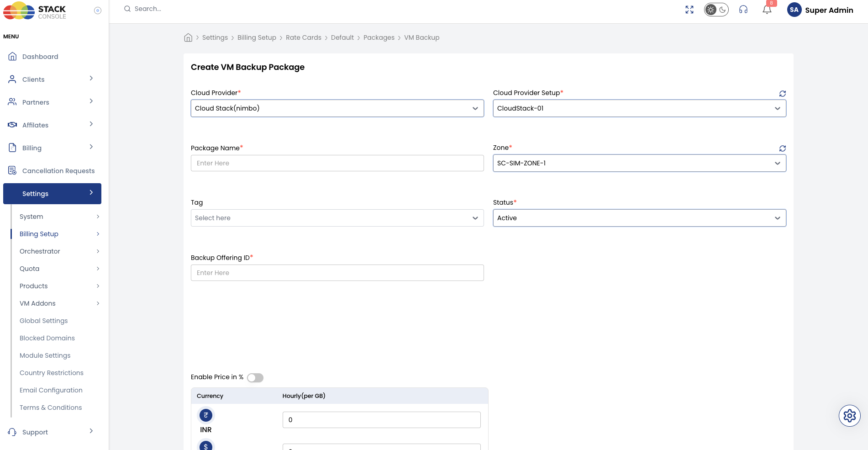The image size is (868, 450).
Task: Click the Cancellation Requests icon
Action: (12, 170)
